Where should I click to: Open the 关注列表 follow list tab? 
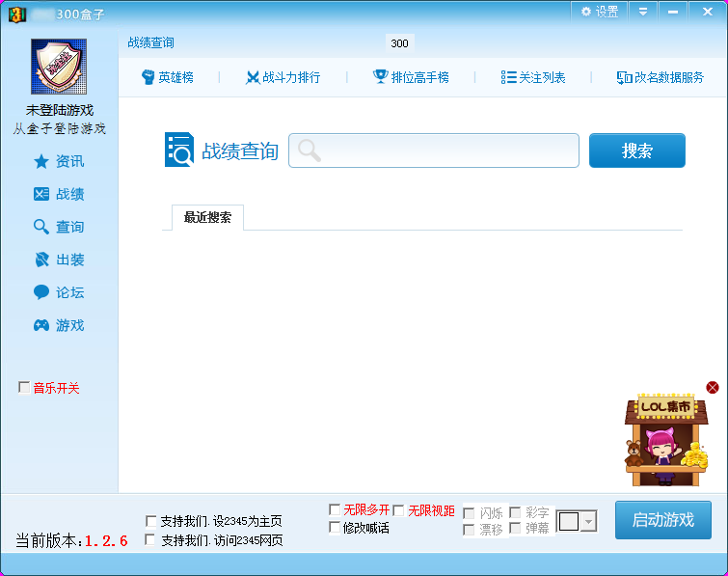click(533, 77)
